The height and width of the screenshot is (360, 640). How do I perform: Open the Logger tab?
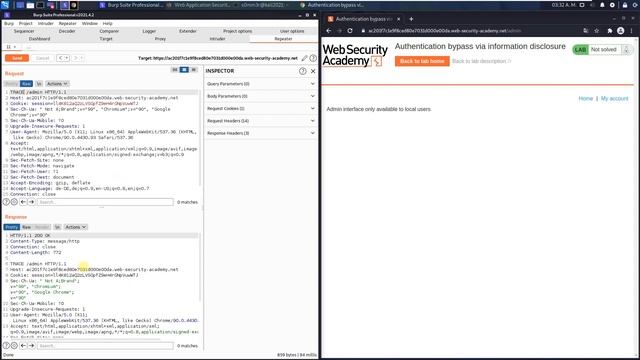coord(149,31)
